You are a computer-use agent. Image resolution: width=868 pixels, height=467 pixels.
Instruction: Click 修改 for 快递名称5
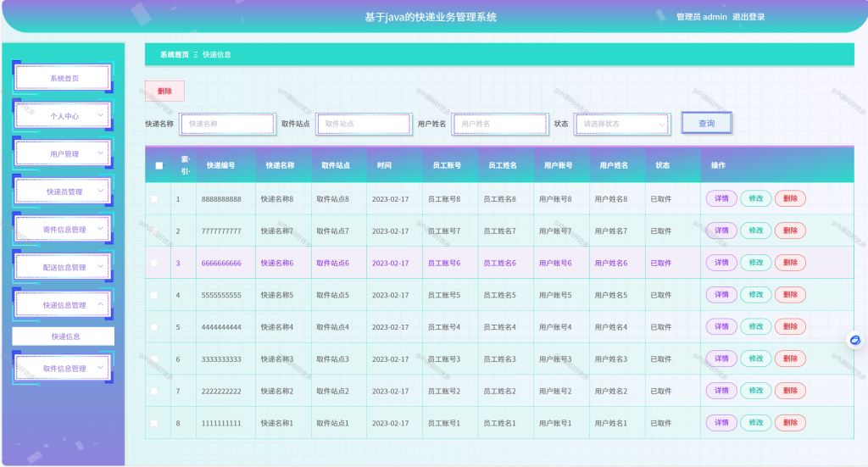(755, 295)
